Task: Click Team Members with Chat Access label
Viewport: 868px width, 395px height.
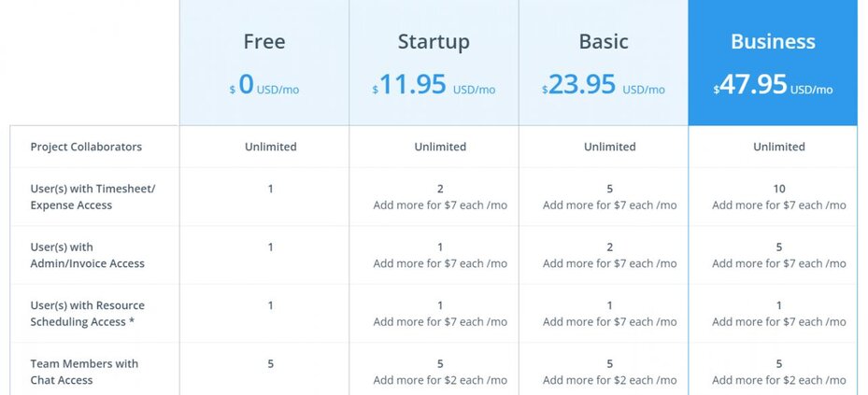Action: tap(84, 372)
